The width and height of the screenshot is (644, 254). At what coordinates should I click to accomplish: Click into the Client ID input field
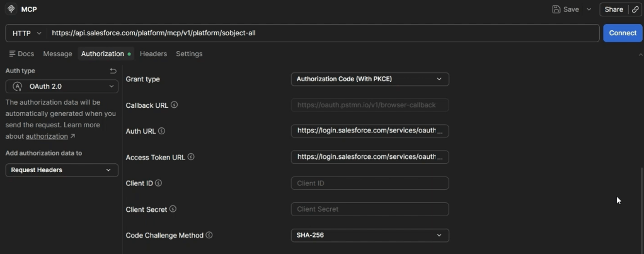pyautogui.click(x=370, y=183)
